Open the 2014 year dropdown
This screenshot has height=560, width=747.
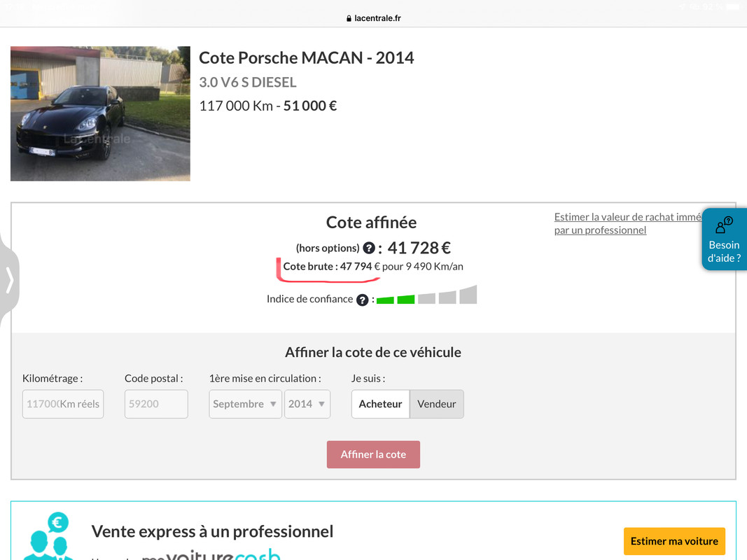coord(307,404)
